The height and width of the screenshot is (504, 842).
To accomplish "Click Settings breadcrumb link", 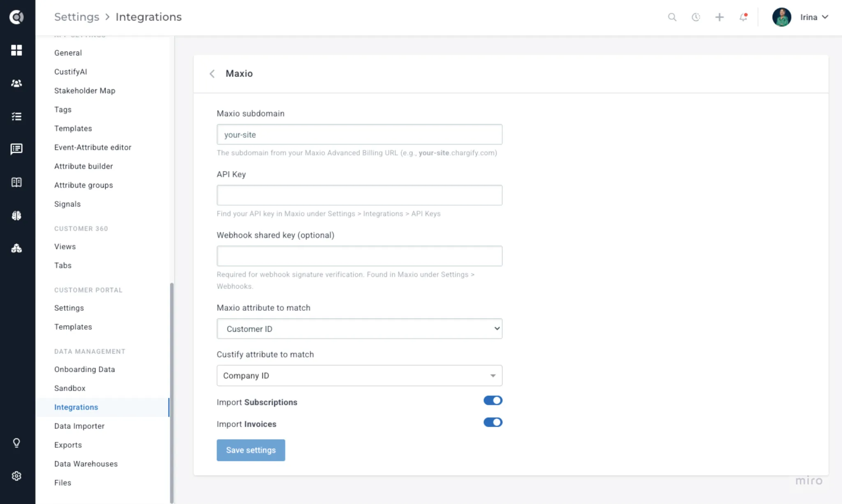I will click(x=76, y=17).
